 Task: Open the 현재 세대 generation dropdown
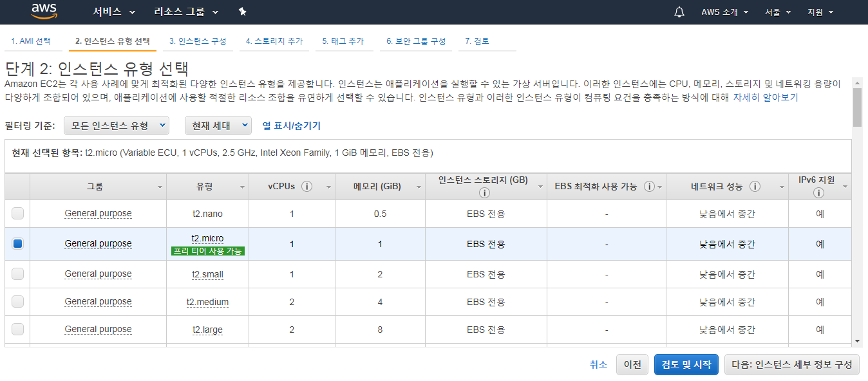[x=218, y=125]
